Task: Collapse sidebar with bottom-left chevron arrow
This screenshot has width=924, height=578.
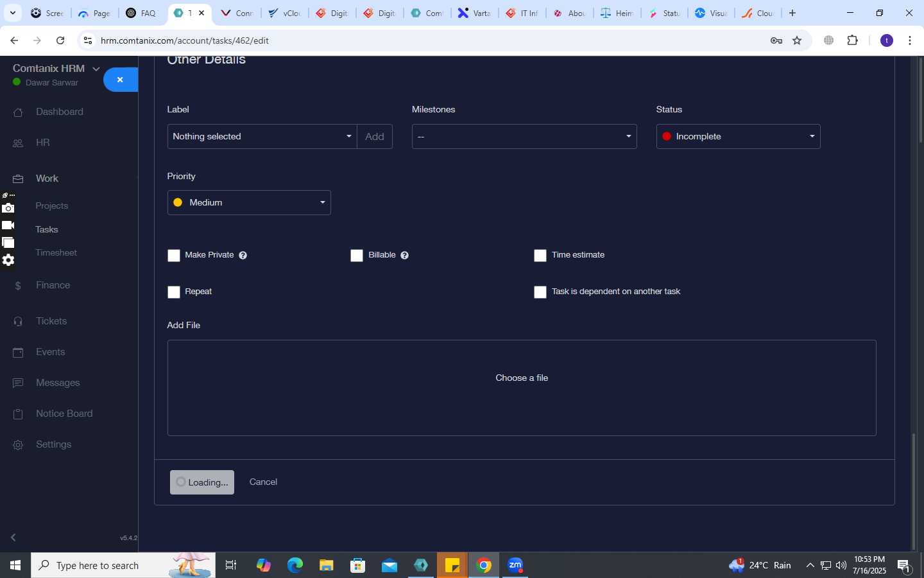Action: [13, 537]
